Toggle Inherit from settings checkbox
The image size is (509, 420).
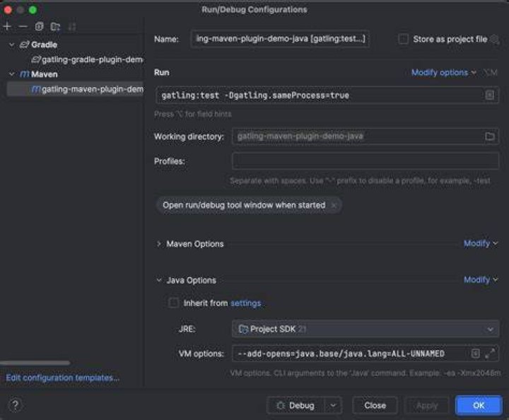coord(173,303)
